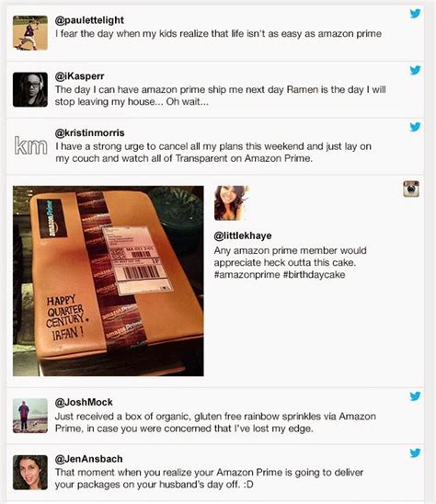Open @paulettelight's baseball player avatar

tap(30, 33)
